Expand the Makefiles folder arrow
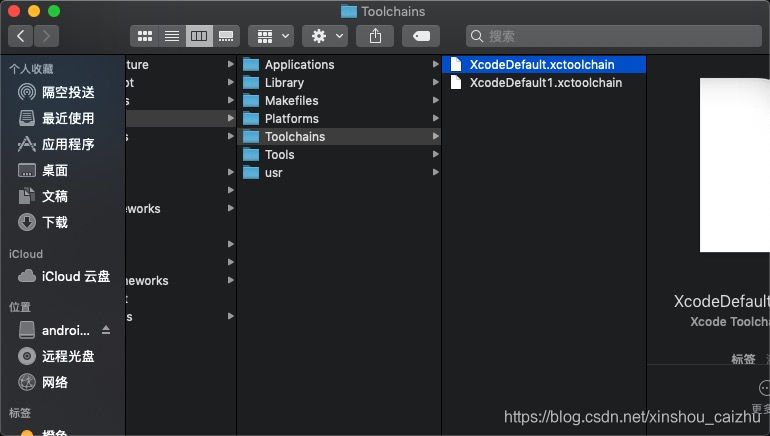 435,100
